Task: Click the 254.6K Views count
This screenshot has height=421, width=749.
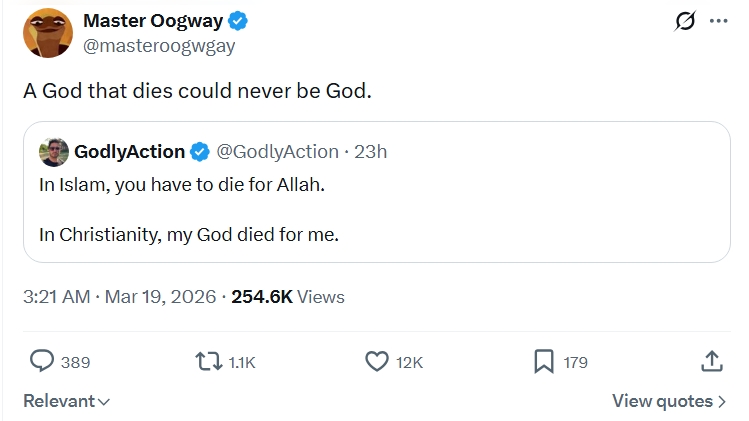Action: pyautogui.click(x=288, y=296)
